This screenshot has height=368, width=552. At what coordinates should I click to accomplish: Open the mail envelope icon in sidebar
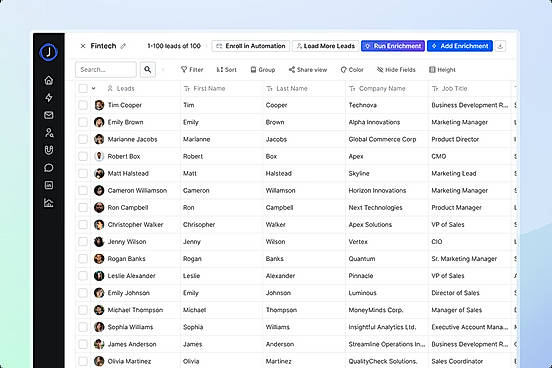pos(49,115)
